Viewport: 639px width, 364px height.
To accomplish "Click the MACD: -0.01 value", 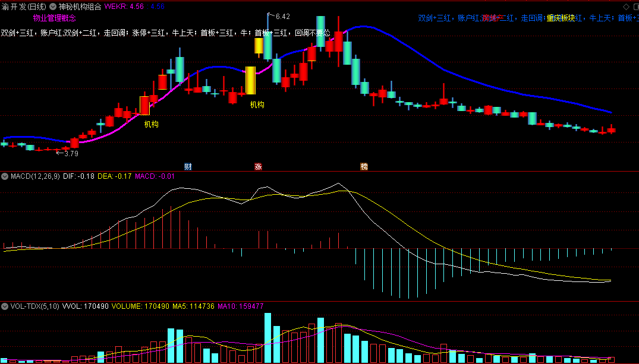I will 155,176.
